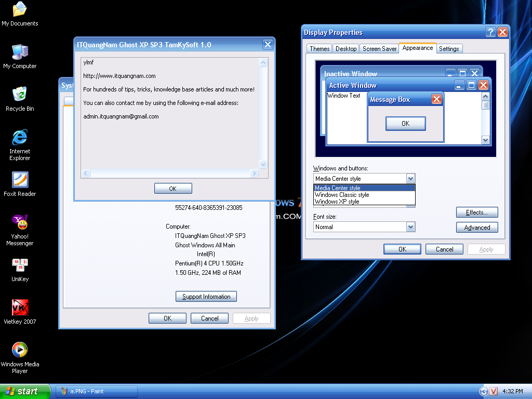The height and width of the screenshot is (399, 532).
Task: Open the Recycle Bin icon
Action: point(20,99)
